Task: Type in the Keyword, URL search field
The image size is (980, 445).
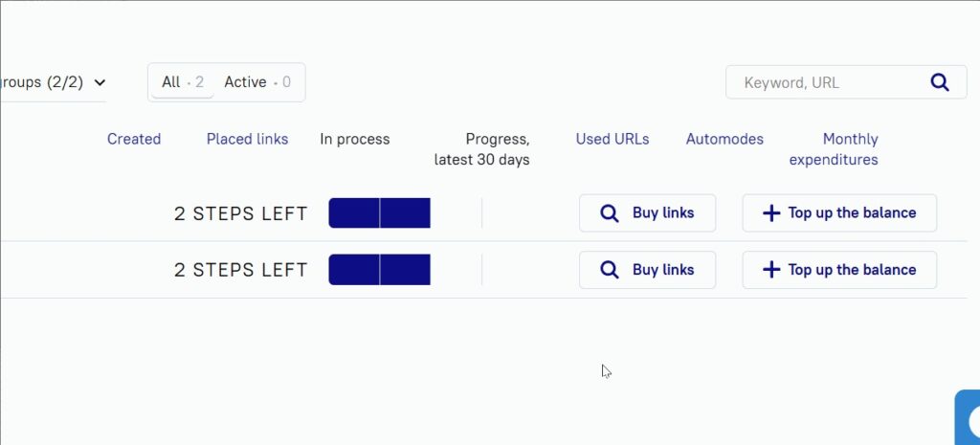Action: [x=823, y=82]
